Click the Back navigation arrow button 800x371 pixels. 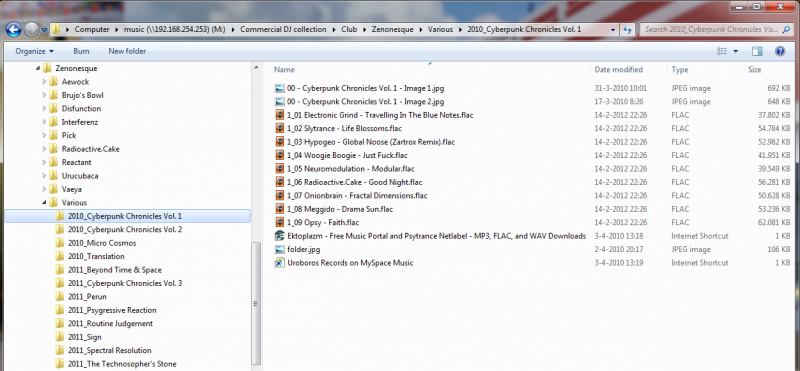[x=14, y=30]
